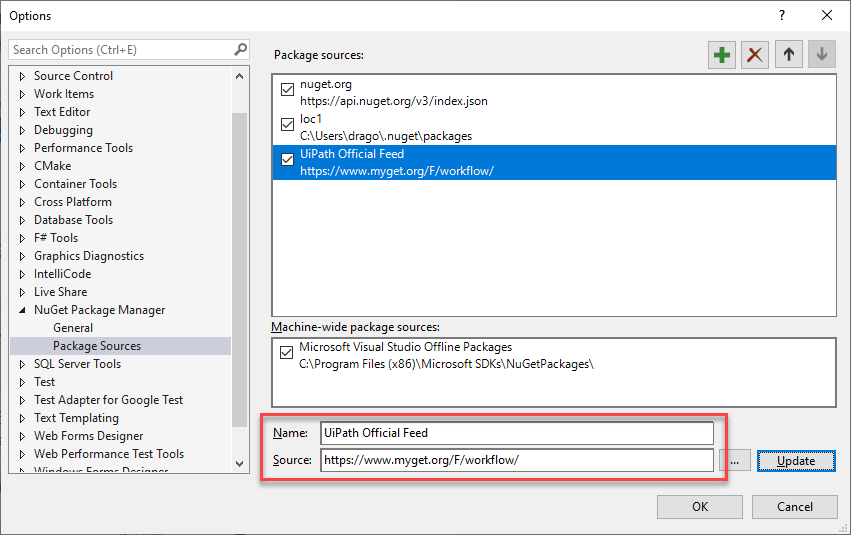Screen dimensions: 851x535
Task: Click the move up arrow icon
Action: [x=789, y=55]
